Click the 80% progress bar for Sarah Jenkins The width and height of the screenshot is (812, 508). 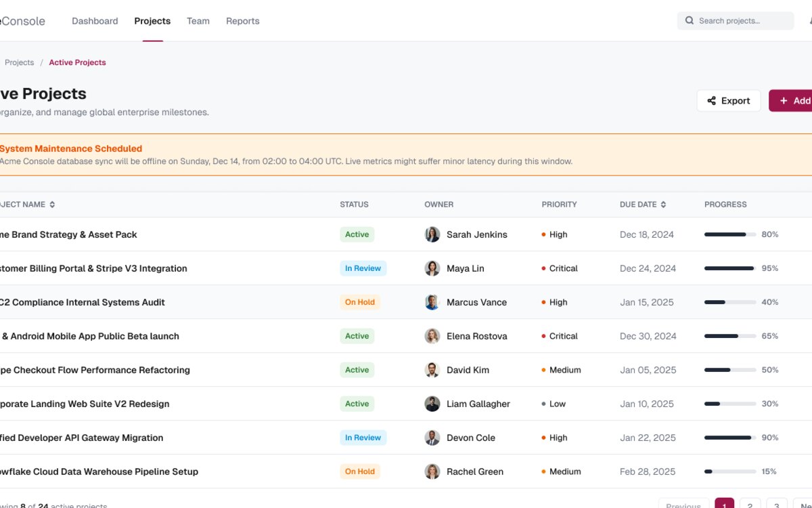point(730,234)
